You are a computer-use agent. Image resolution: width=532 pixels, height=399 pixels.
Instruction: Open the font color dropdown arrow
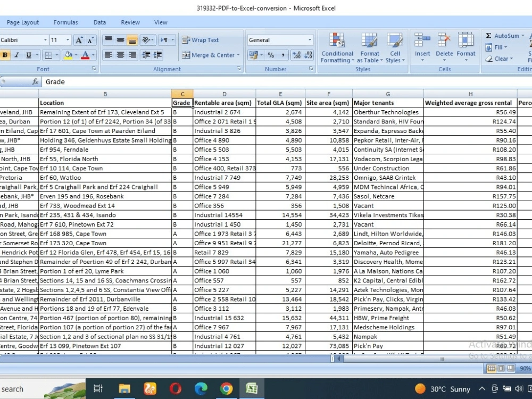93,55
